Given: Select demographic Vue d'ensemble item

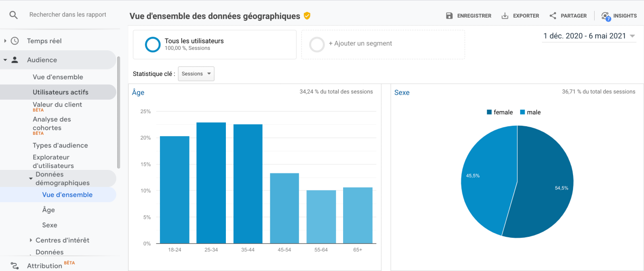Looking at the screenshot, I should (x=67, y=195).
